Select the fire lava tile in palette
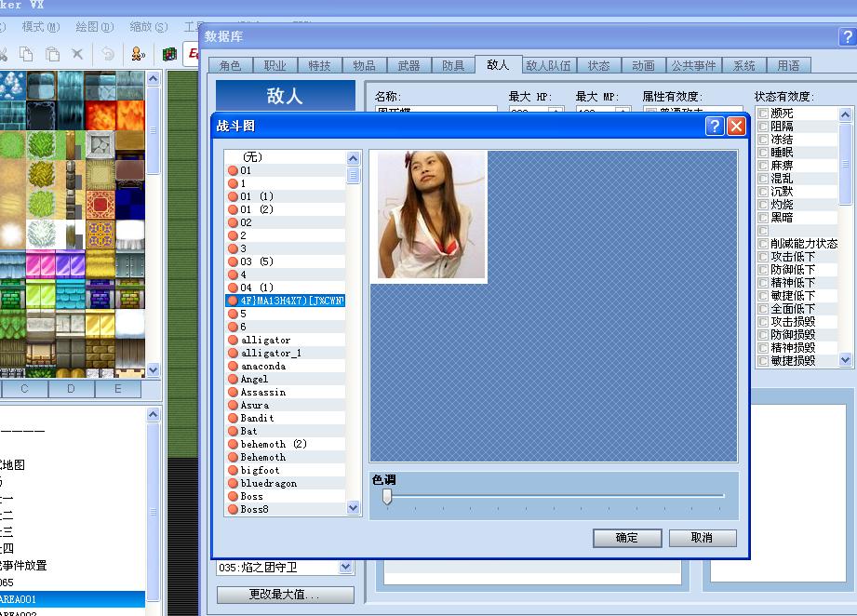 (x=100, y=115)
